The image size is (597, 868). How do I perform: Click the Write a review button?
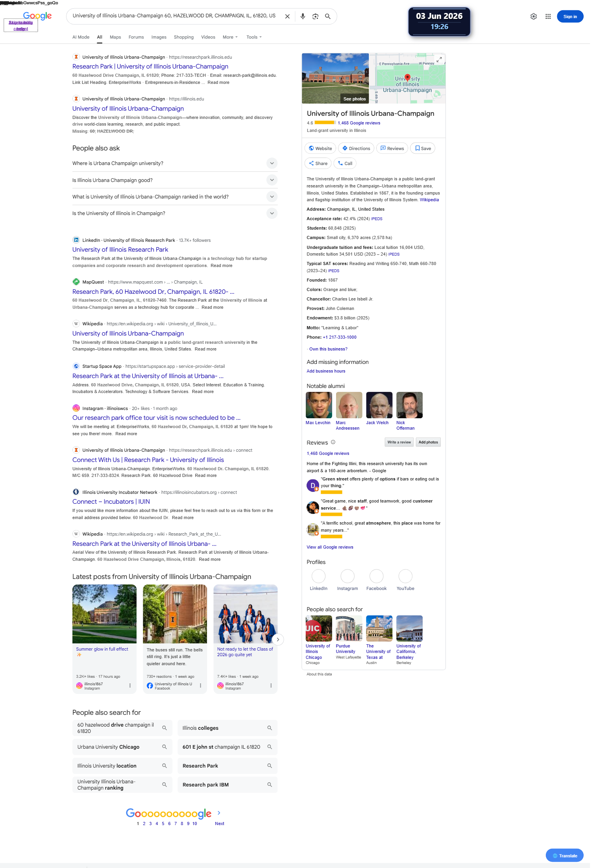pos(399,442)
